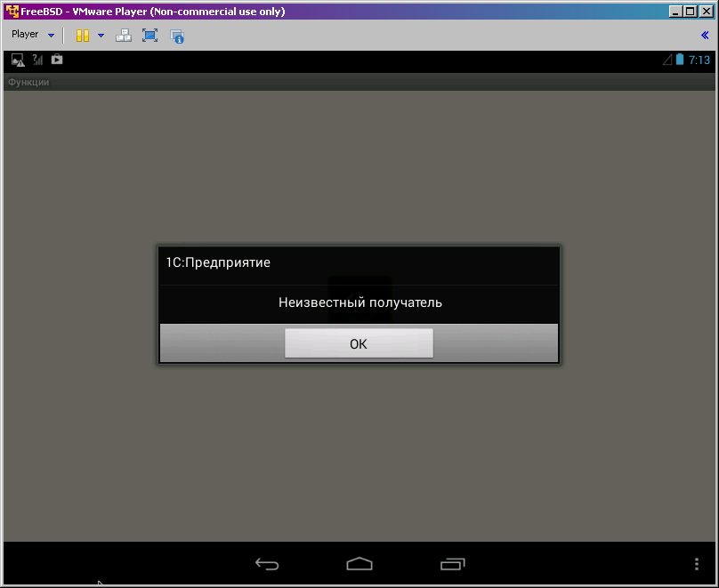The image size is (719, 588).
Task: Tap the media store notification icon
Action: click(x=57, y=60)
